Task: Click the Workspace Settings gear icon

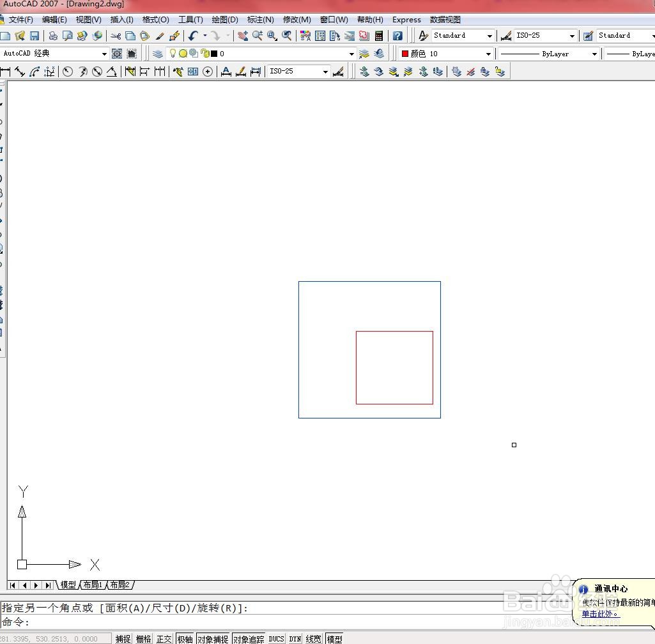Action: [117, 54]
